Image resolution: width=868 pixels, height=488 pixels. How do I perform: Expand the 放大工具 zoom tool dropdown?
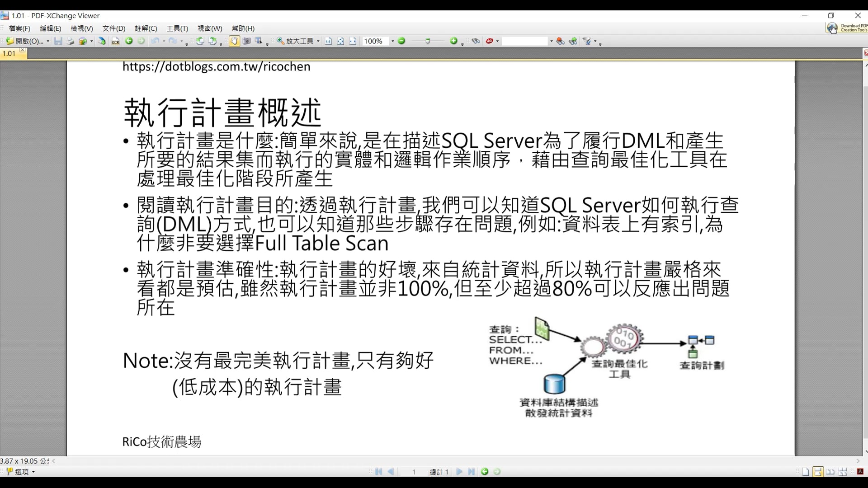tap(318, 41)
